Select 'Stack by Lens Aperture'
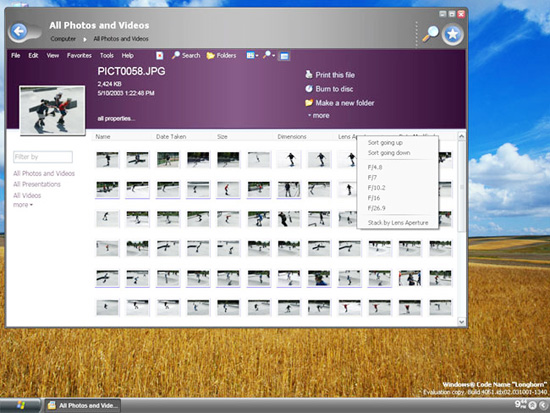The height and width of the screenshot is (413, 550). tap(398, 222)
